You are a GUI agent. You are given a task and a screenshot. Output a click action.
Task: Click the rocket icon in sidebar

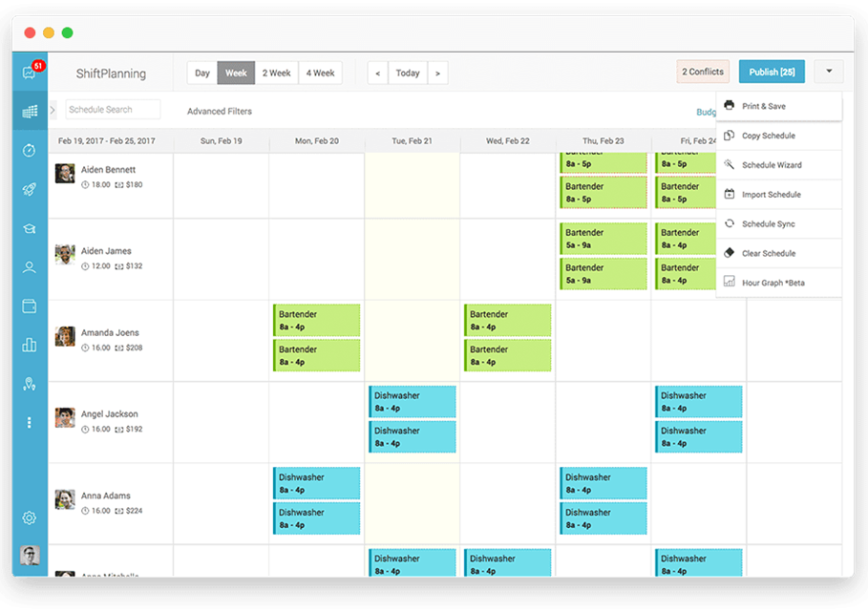pyautogui.click(x=30, y=189)
